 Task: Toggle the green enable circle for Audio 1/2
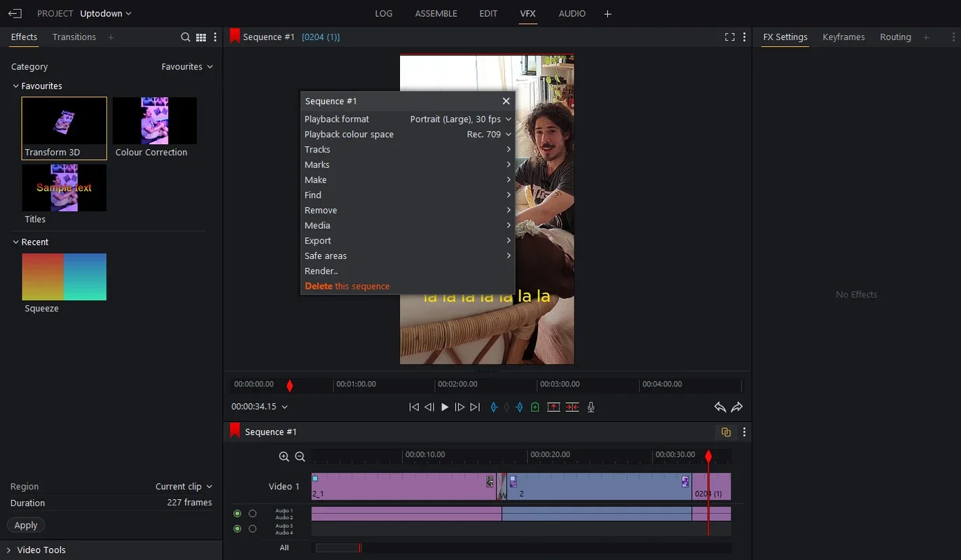[x=237, y=514]
